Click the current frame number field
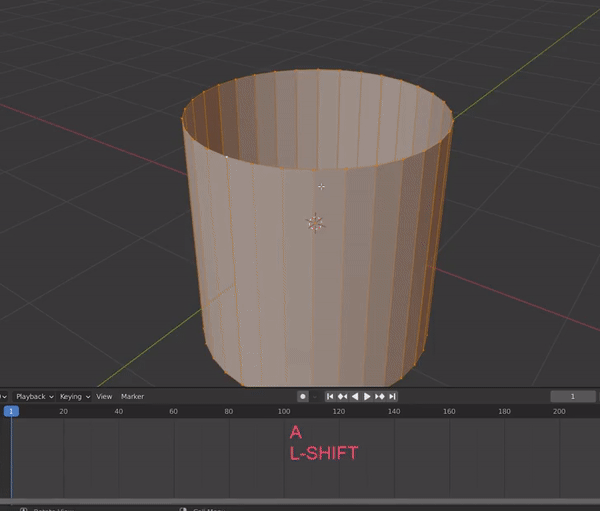 573,397
